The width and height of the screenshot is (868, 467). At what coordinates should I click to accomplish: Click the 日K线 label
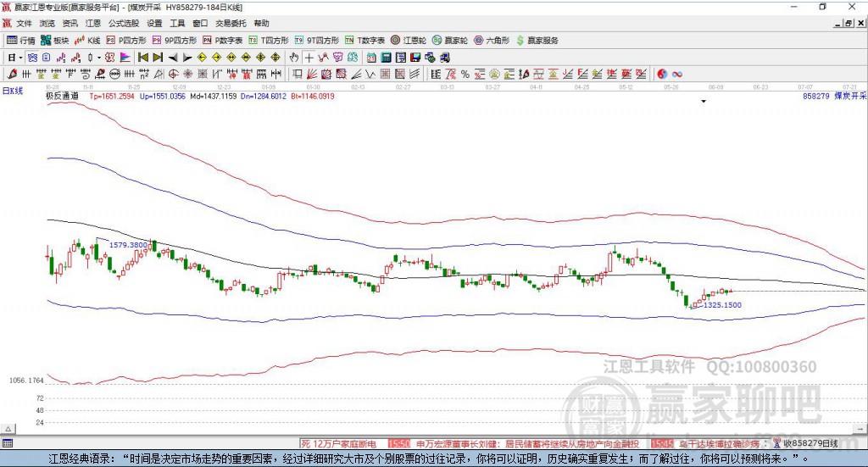pos(13,92)
